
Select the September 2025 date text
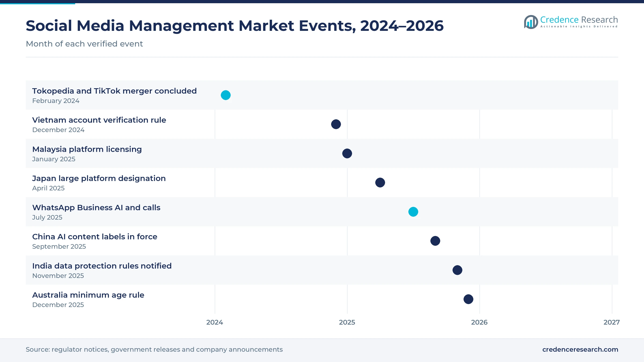pos(59,246)
